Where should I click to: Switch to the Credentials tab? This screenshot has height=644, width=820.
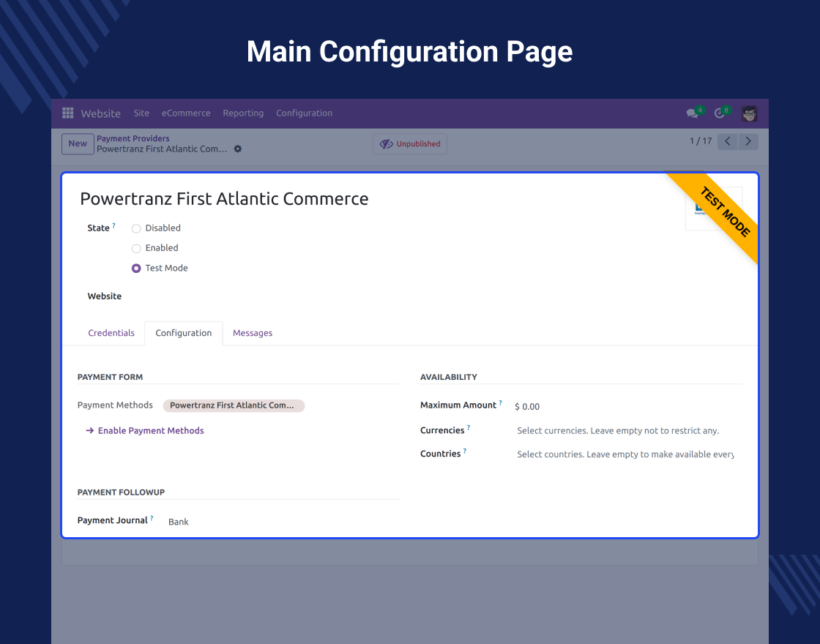(111, 333)
